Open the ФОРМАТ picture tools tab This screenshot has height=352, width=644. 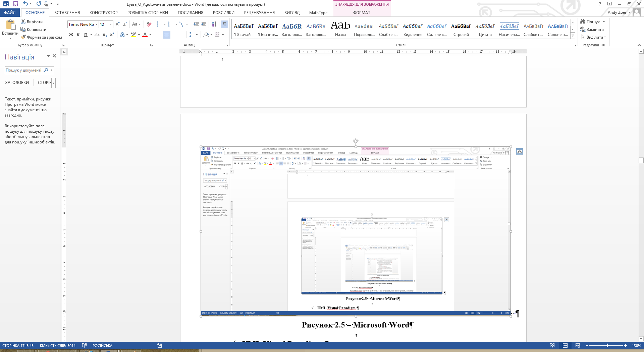(362, 12)
